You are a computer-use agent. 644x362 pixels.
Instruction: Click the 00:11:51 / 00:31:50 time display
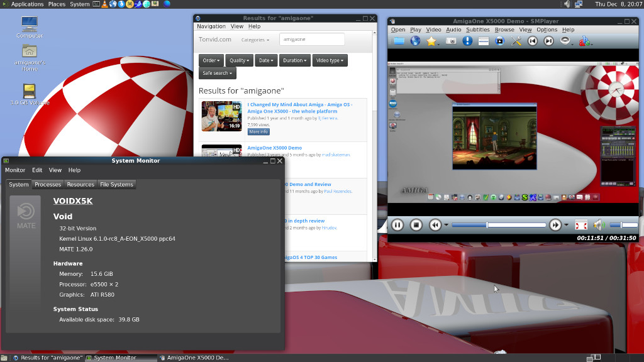coord(606,238)
